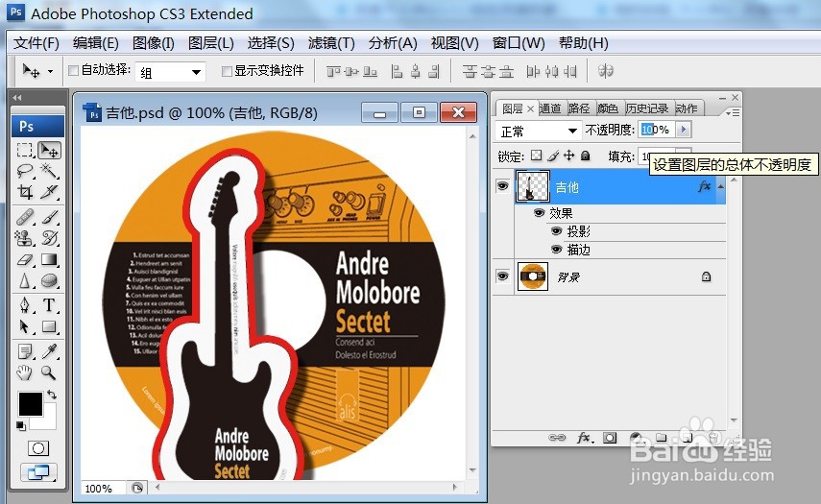821x504 pixels.
Task: Select the Horizontal Type tool
Action: coord(50,305)
